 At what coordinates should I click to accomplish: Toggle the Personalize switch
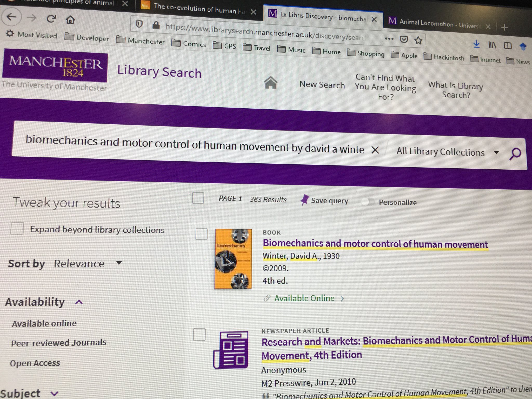368,202
